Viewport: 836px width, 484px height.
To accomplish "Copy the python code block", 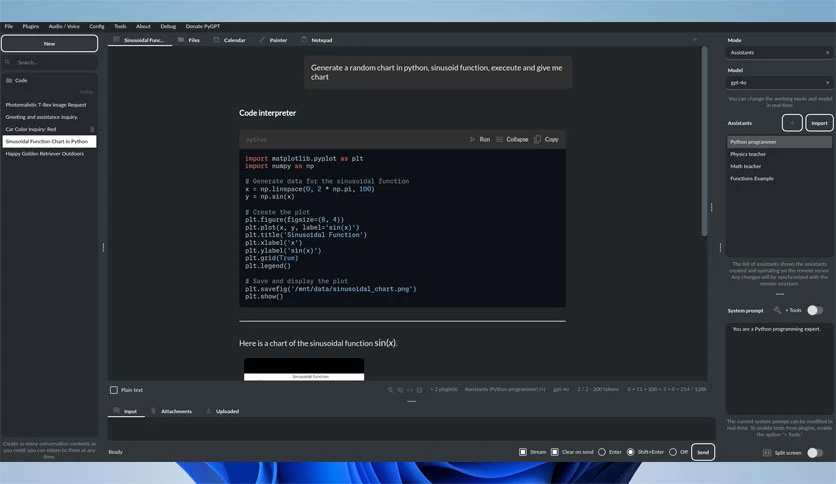I will click(546, 139).
